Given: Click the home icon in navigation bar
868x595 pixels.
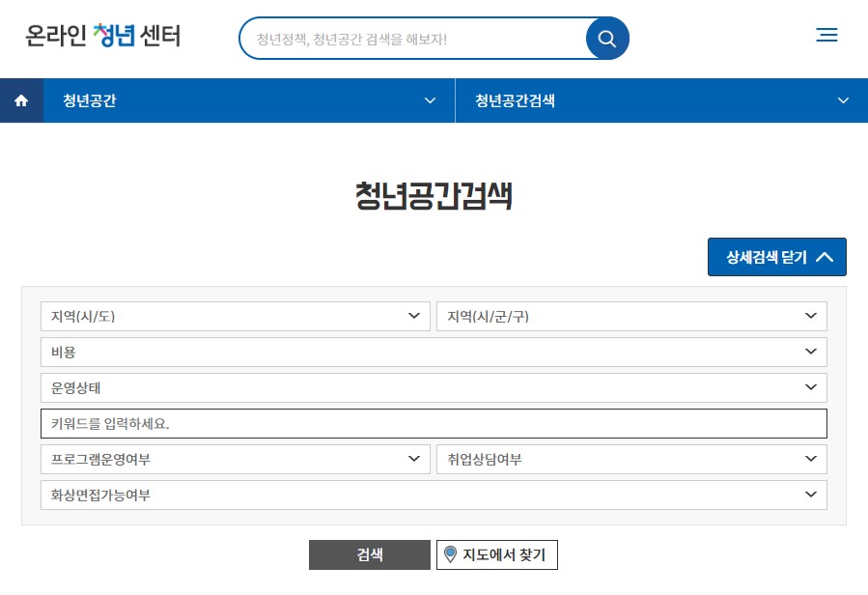Looking at the screenshot, I should (x=20, y=100).
